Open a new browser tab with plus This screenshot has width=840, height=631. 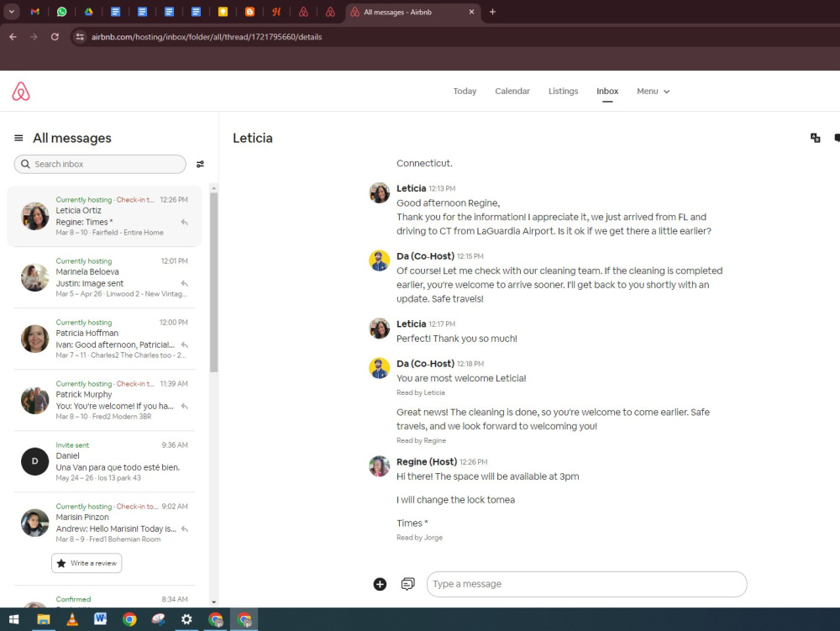(x=492, y=12)
